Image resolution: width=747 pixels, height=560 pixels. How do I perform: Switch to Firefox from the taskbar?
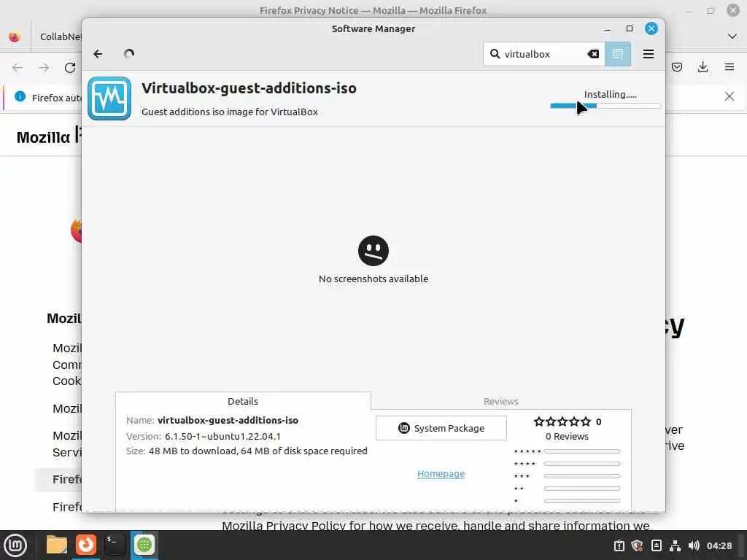click(x=86, y=545)
